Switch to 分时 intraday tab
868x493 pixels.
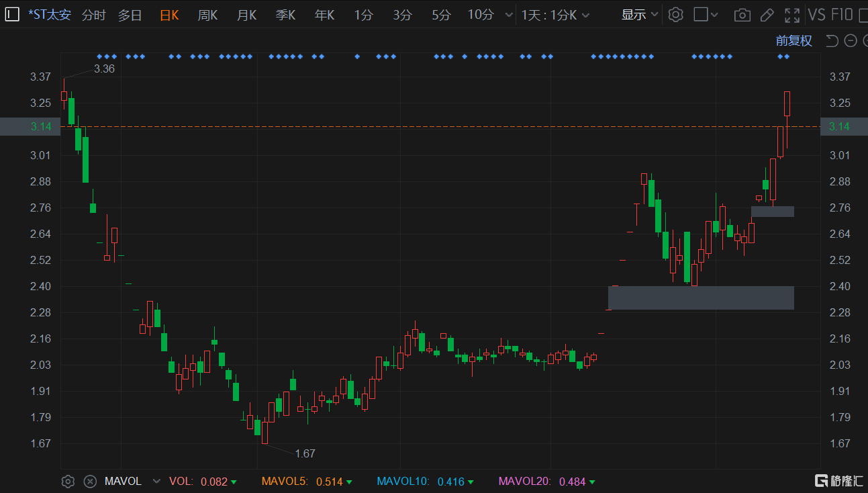tap(94, 15)
